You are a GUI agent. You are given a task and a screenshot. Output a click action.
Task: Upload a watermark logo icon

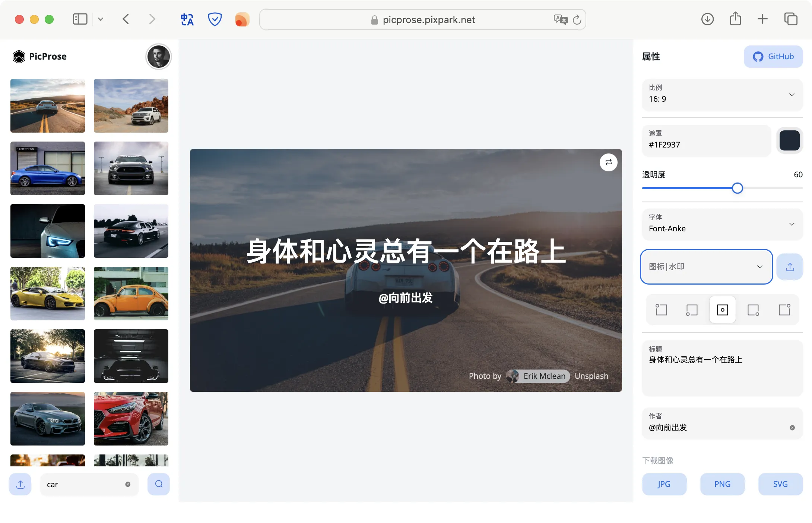[x=790, y=267]
